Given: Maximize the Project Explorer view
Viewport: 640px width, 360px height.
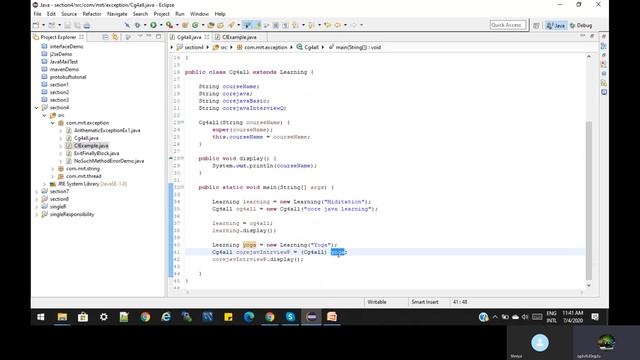Looking at the screenshot, I should (x=159, y=37).
